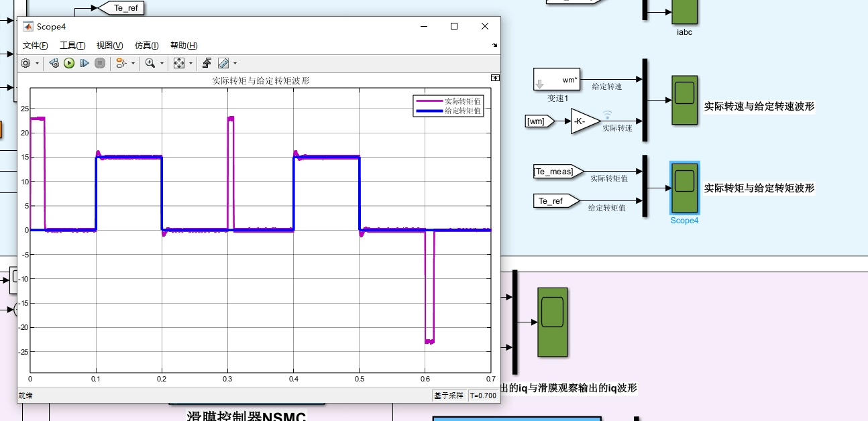Viewport: 868px width, 421px height.
Task: Click 给定转矩值 signal label in the model
Action: coord(606,208)
